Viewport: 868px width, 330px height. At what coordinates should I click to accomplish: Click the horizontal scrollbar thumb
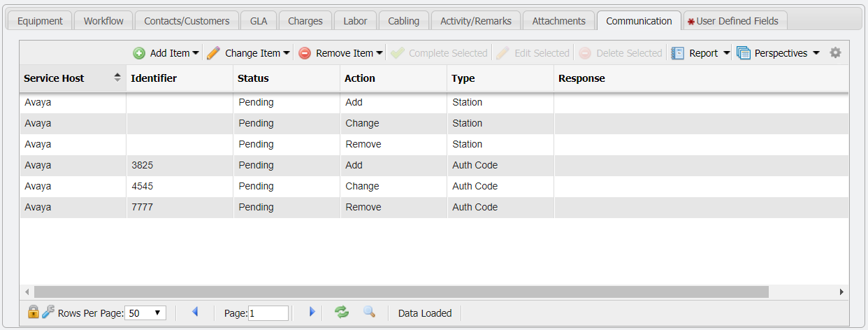[x=400, y=292]
